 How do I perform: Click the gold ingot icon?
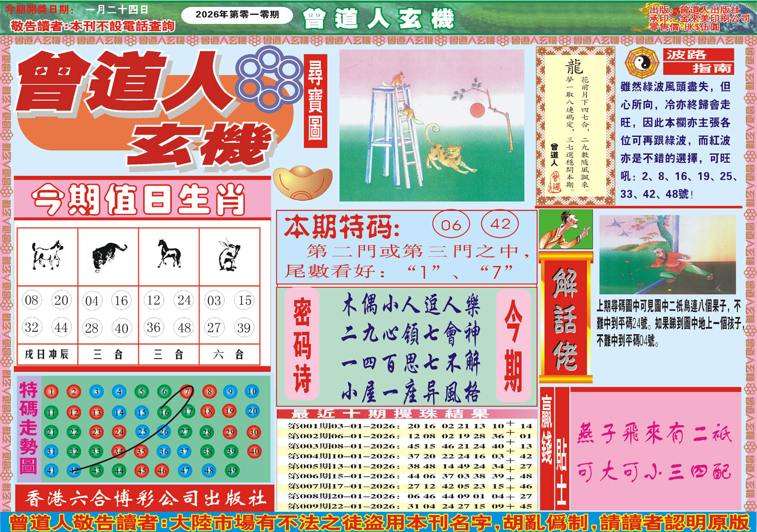point(303,182)
